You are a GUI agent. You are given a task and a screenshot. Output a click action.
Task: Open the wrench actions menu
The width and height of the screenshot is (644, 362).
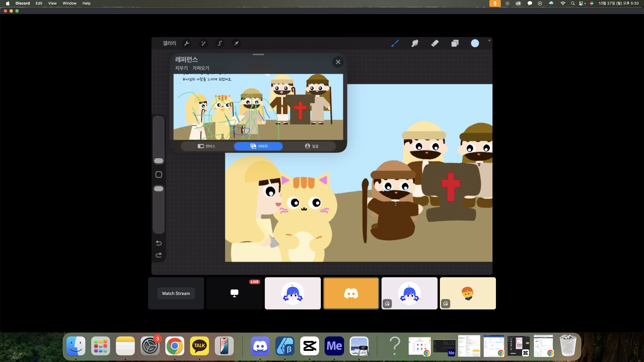tap(187, 43)
